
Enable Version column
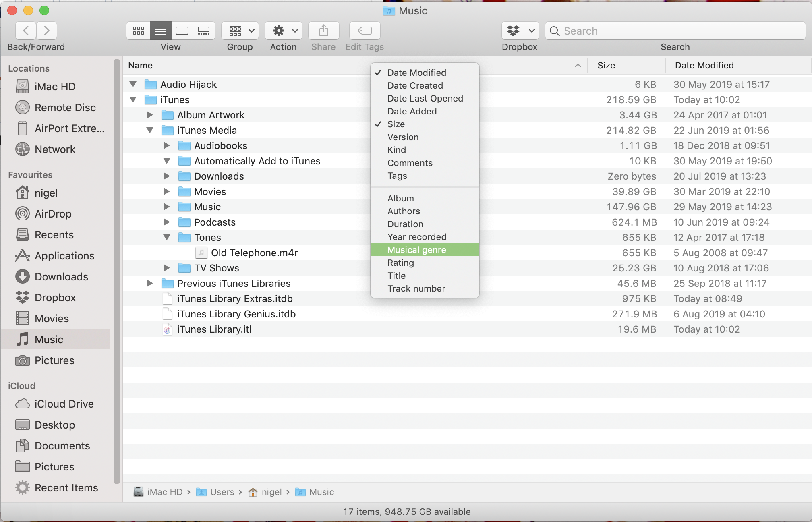(425, 137)
